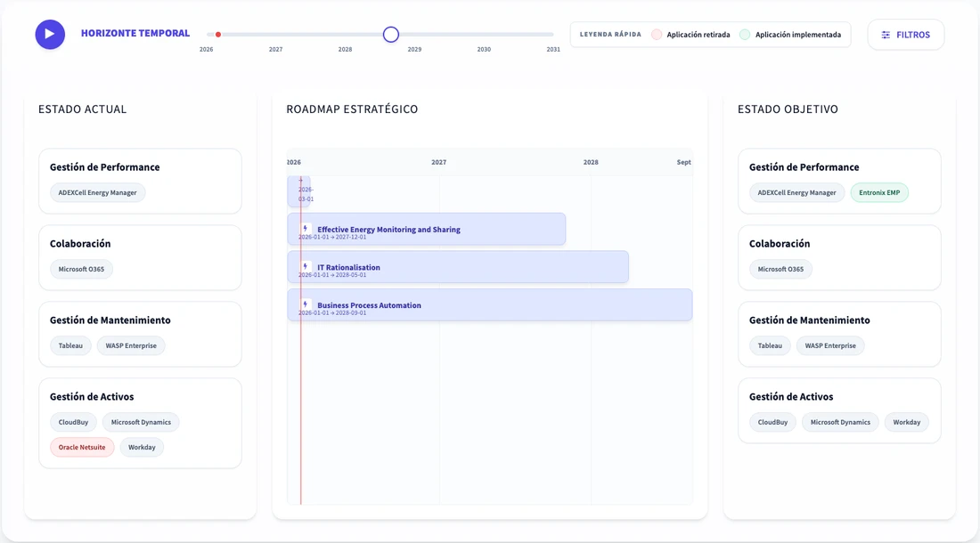
Task: Open the IT Rationalisation roadmap bar
Action: click(x=457, y=266)
